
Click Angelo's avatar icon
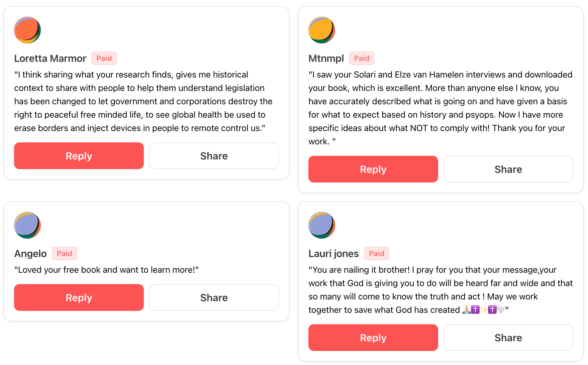(x=27, y=225)
